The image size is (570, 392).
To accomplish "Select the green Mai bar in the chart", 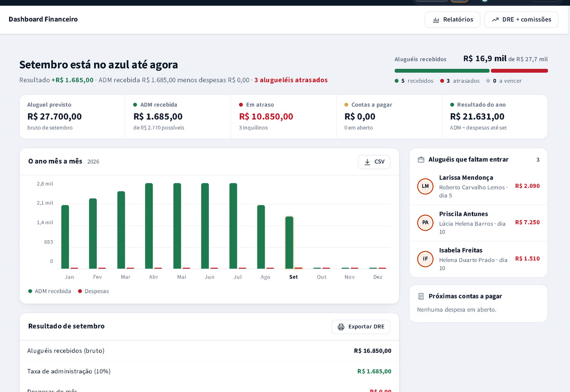I will [x=177, y=226].
